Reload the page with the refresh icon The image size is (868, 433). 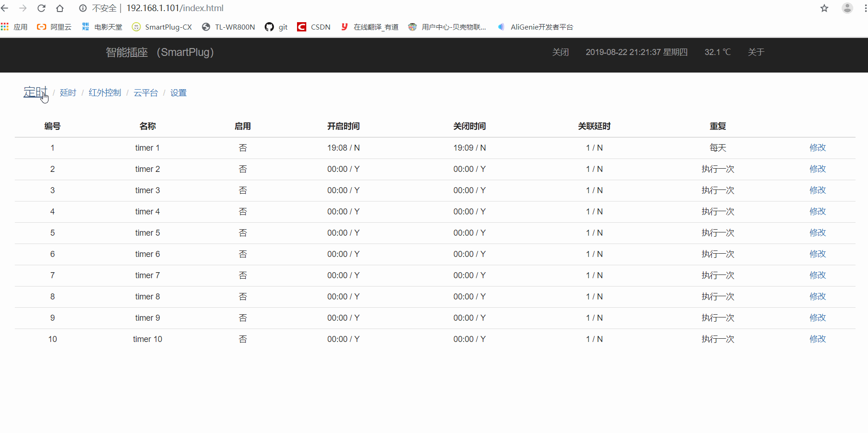(x=41, y=8)
